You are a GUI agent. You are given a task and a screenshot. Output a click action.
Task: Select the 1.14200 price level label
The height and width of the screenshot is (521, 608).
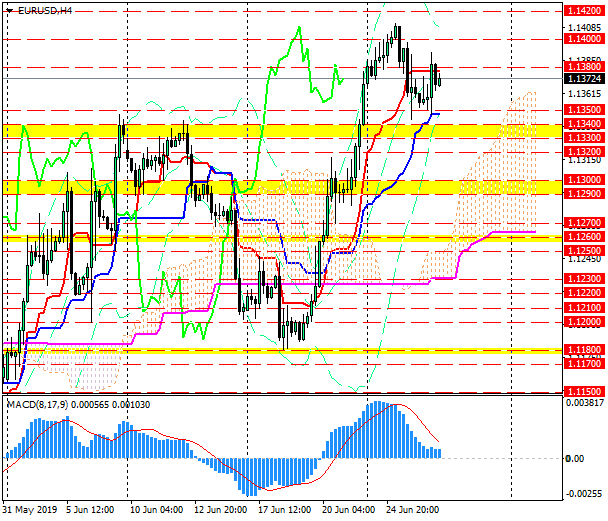pyautogui.click(x=584, y=10)
